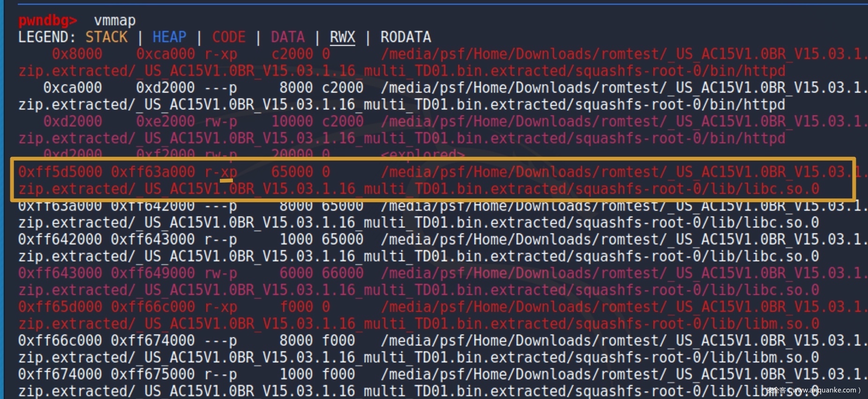The height and width of the screenshot is (399, 868).
Task: Click the 0x8000 start address
Action: [77, 54]
